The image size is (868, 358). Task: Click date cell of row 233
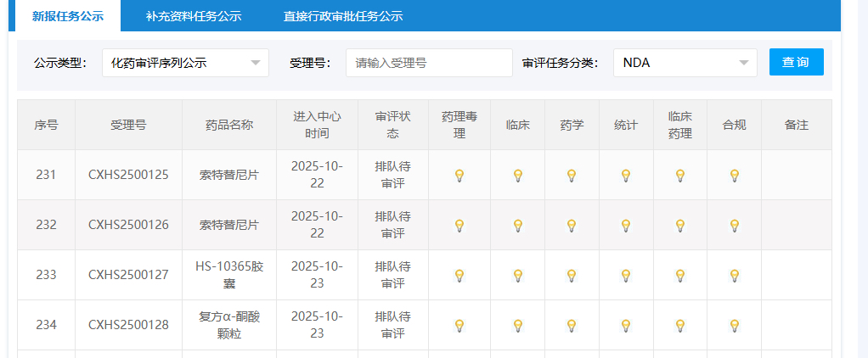tap(317, 275)
